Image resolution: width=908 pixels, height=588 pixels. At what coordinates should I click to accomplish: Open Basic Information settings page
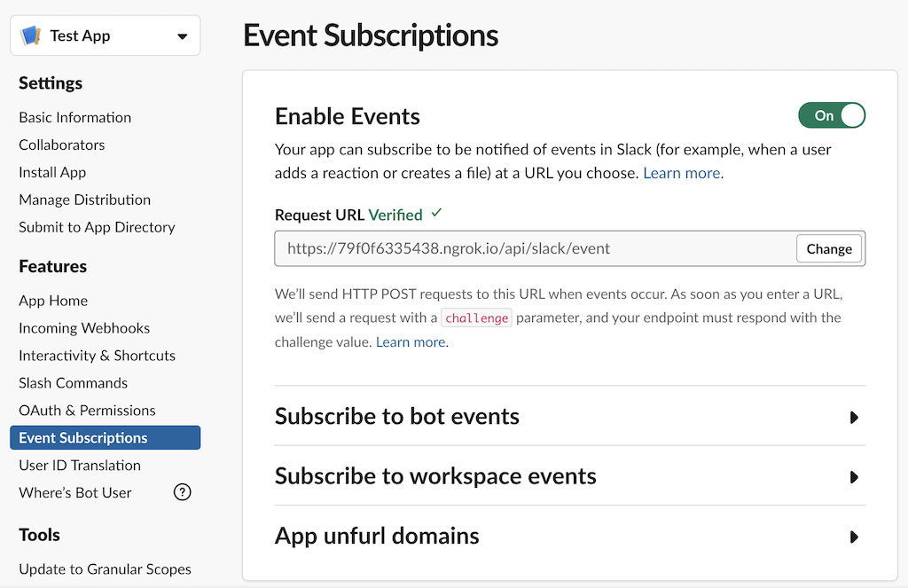[75, 117]
